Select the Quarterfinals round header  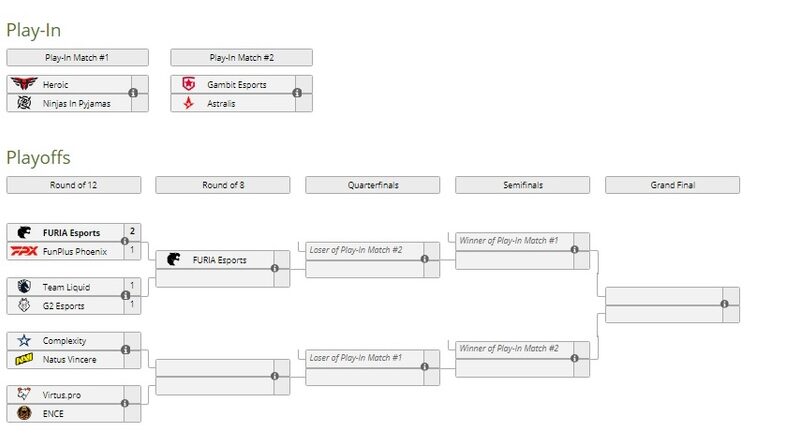click(372, 185)
